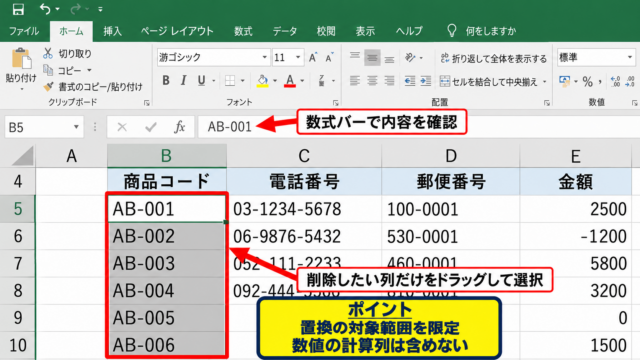Click the borders icon
Screen dimensions: 640x360
230,81
